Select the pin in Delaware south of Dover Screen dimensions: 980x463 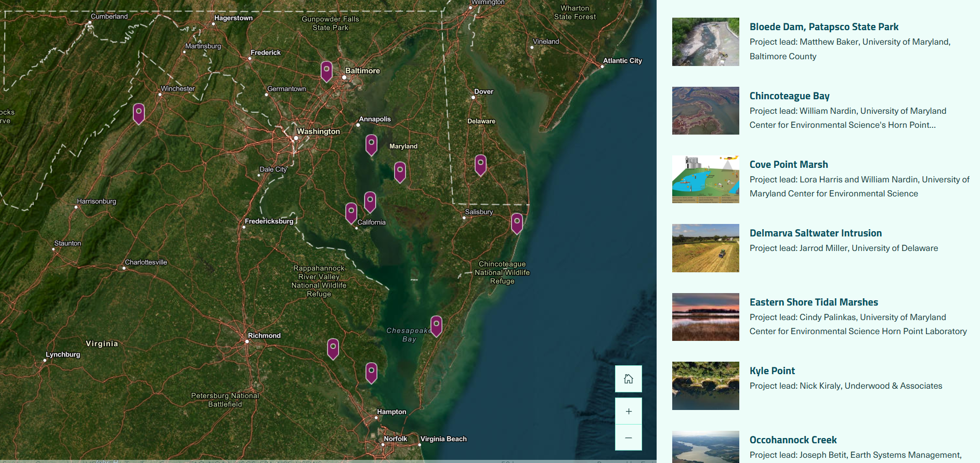coord(480,164)
